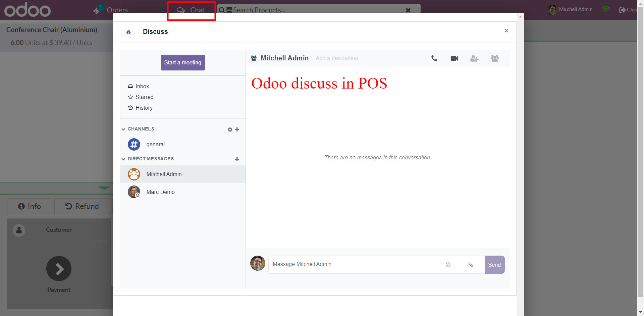Screen dimensions: 644x316
Task: Click the Close session button in POS header
Action: click(x=628, y=10)
